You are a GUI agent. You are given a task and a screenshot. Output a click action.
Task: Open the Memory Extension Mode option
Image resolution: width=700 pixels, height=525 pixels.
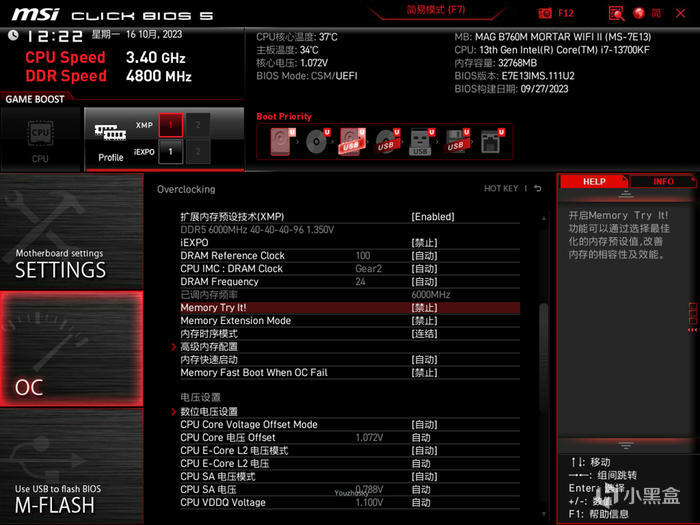350,321
